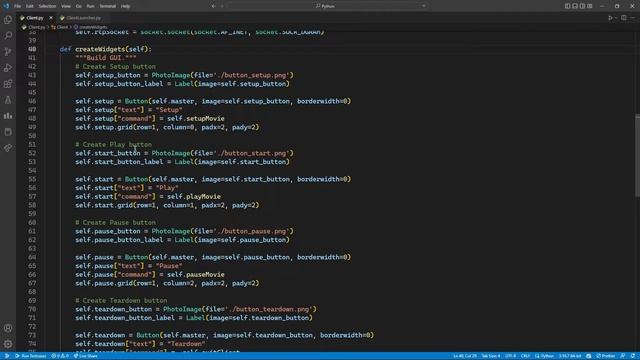
Task: Change the CRLF end of line sequence
Action: click(x=525, y=356)
